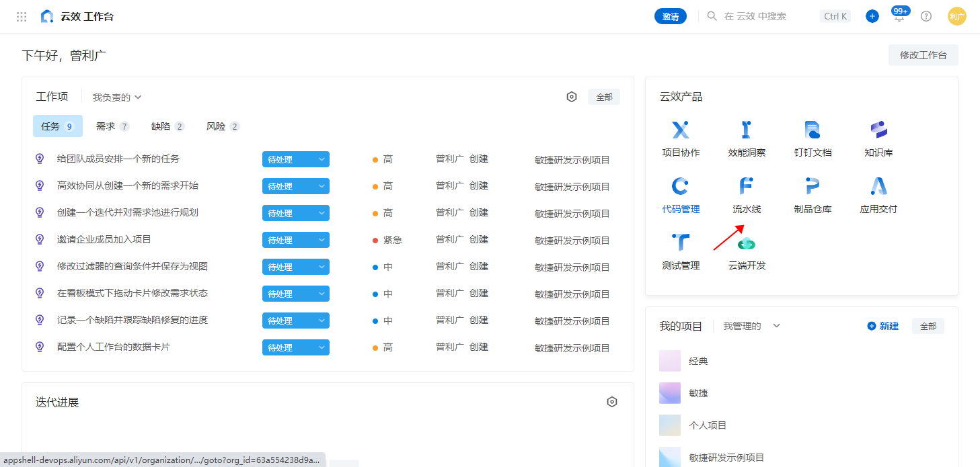The height and width of the screenshot is (467, 980).
Task: Open the app launcher grid icon
Action: [x=22, y=17]
